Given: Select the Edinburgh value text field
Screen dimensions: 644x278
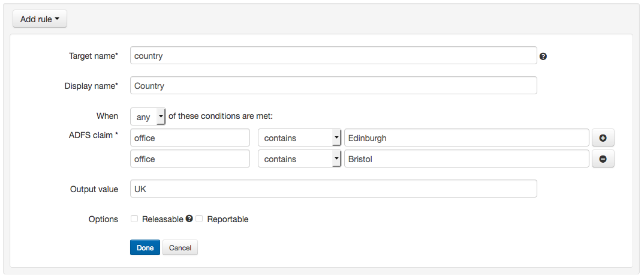Looking at the screenshot, I should pos(466,138).
